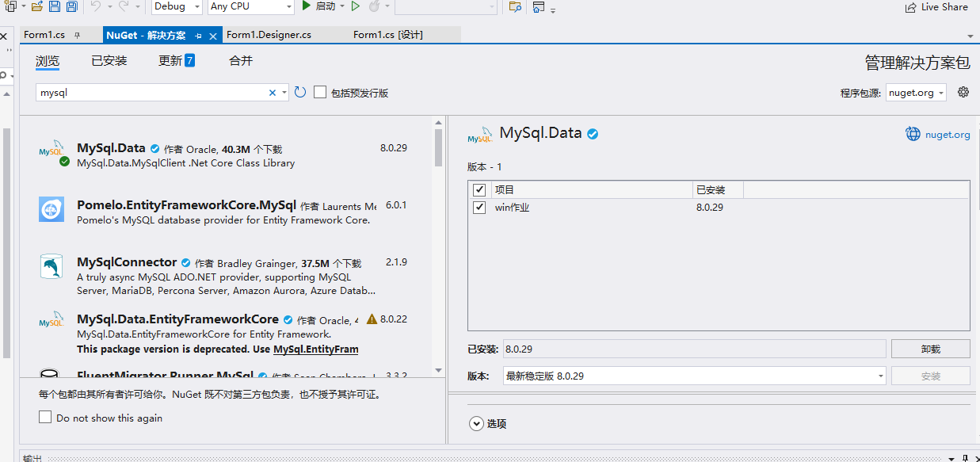Screen dimensions: 980x462
Task: Select the Installed (已安装) tab
Action: (109, 61)
